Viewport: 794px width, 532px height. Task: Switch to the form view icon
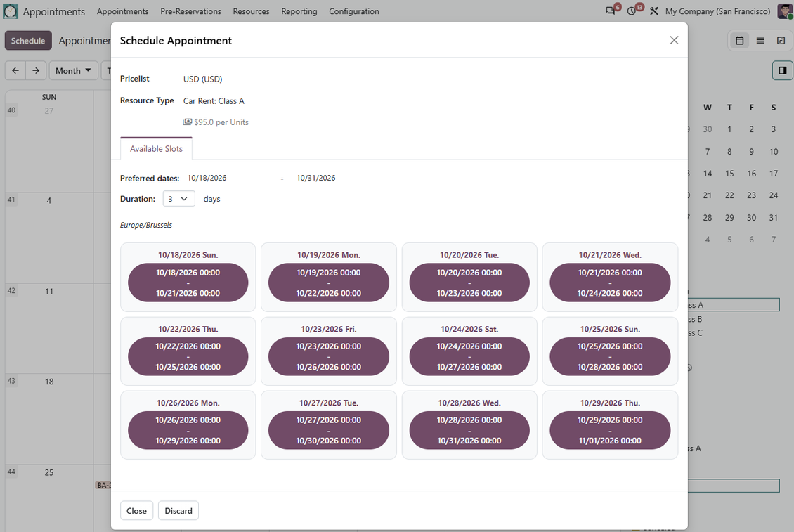[781, 41]
